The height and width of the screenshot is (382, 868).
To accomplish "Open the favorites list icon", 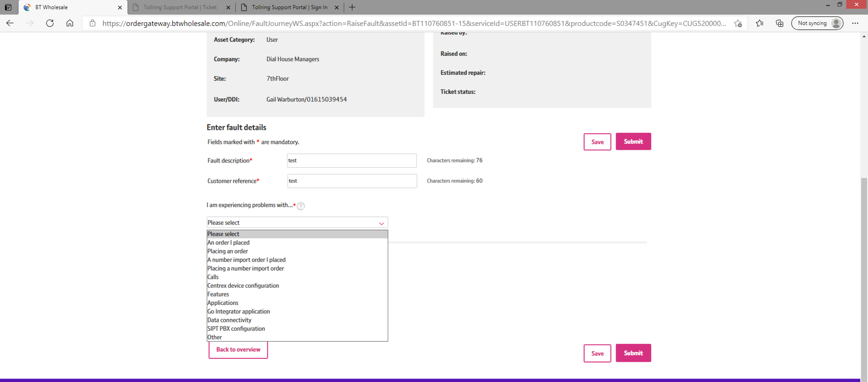I will (759, 23).
